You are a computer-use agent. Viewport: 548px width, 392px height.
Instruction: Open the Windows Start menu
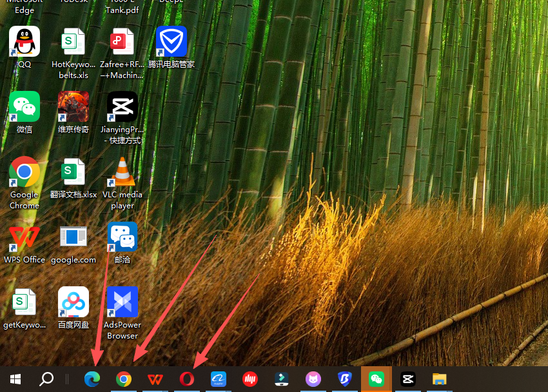15,379
